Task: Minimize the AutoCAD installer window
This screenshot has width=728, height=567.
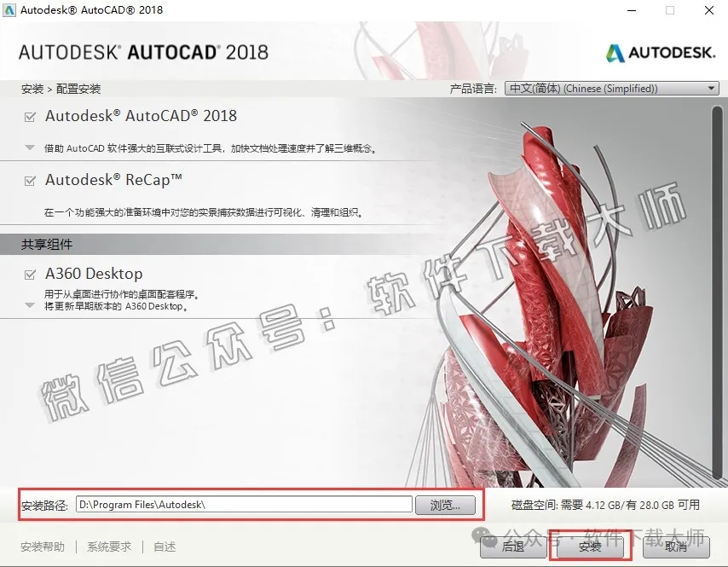Action: pyautogui.click(x=631, y=10)
